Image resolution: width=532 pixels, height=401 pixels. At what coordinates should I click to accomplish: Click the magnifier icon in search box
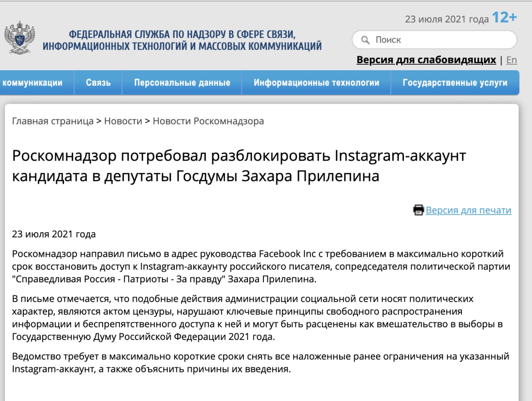coord(365,40)
